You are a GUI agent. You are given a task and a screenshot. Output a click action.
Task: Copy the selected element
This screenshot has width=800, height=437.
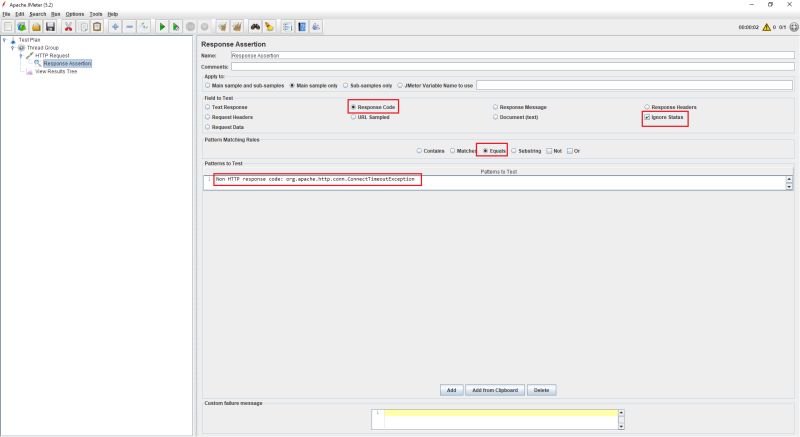coord(83,27)
